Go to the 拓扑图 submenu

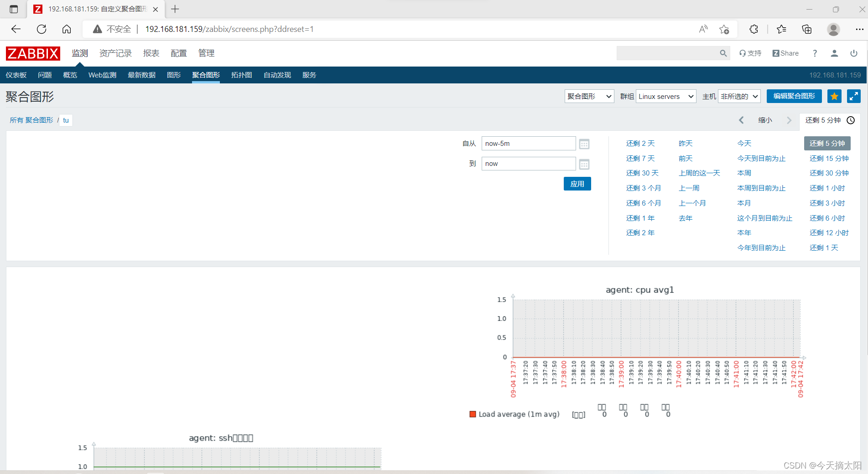(241, 75)
